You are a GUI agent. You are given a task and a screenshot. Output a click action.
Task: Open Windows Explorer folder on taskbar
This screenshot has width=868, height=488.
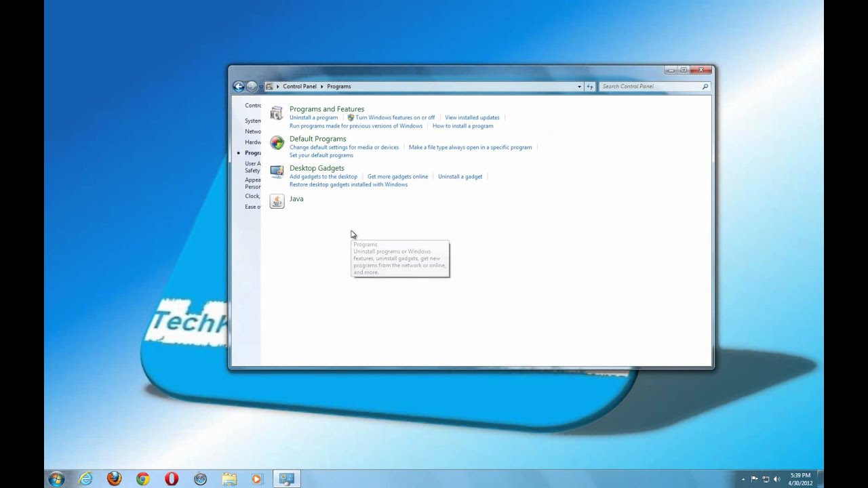[x=229, y=479]
